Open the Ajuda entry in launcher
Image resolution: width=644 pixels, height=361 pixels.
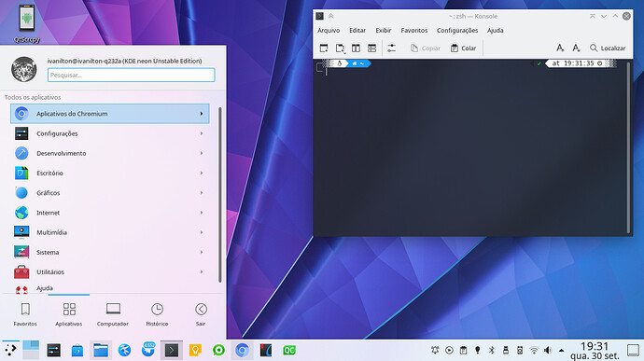point(109,288)
